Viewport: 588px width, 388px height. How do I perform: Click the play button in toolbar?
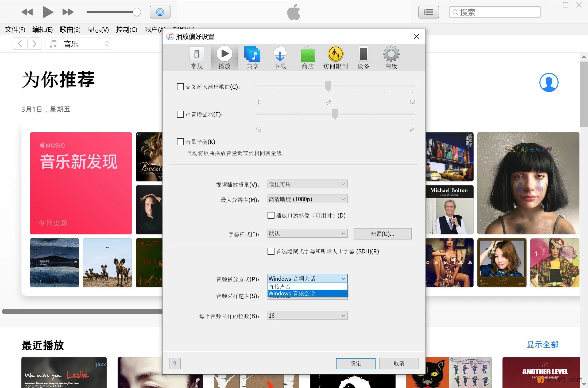coord(48,12)
